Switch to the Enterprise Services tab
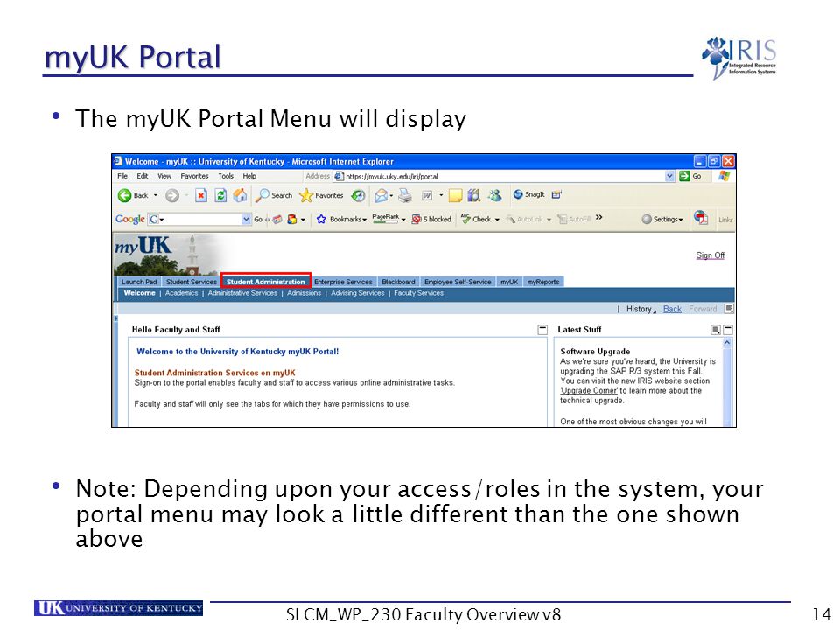The image size is (840, 630). point(343,282)
